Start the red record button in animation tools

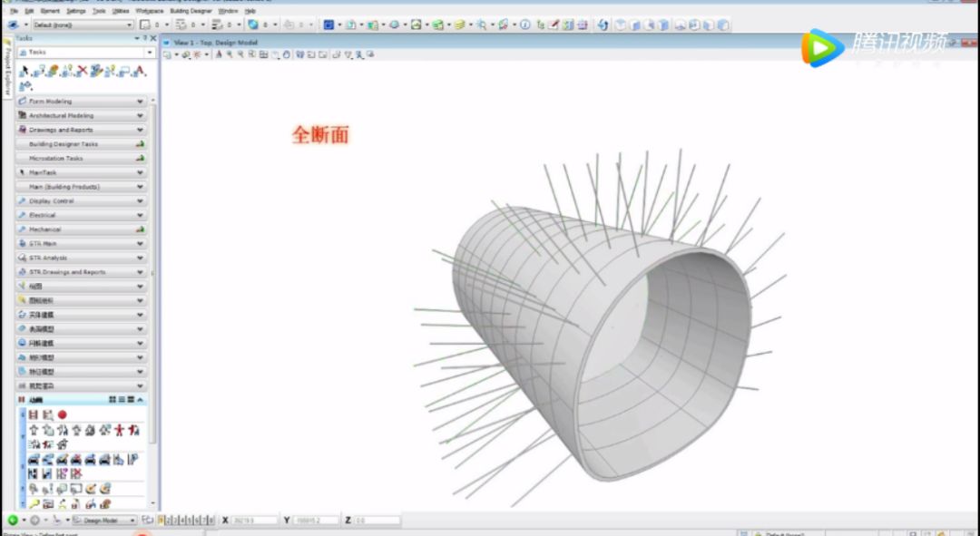click(62, 414)
